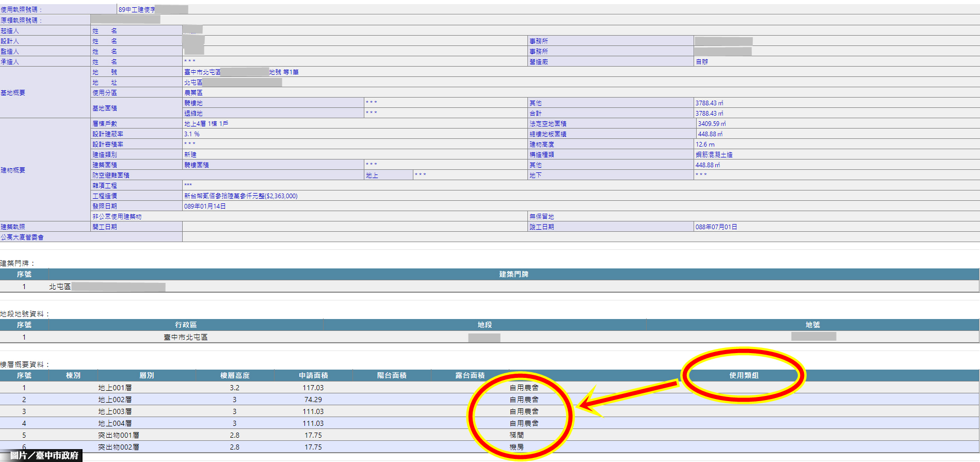Click the 圖片／臺中市政府 source caption
Image resolution: width=980 pixels, height=462 pixels.
click(44, 455)
